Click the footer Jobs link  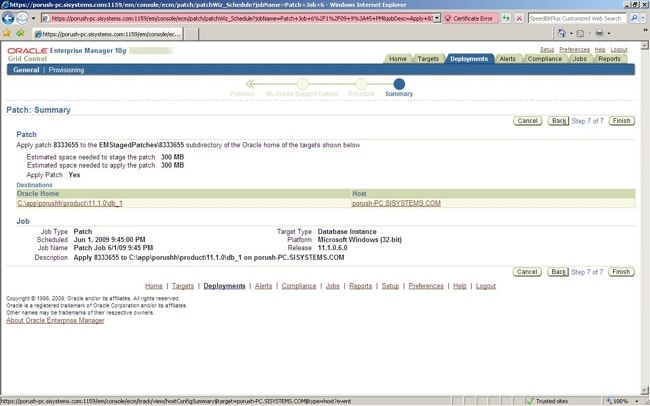332,286
